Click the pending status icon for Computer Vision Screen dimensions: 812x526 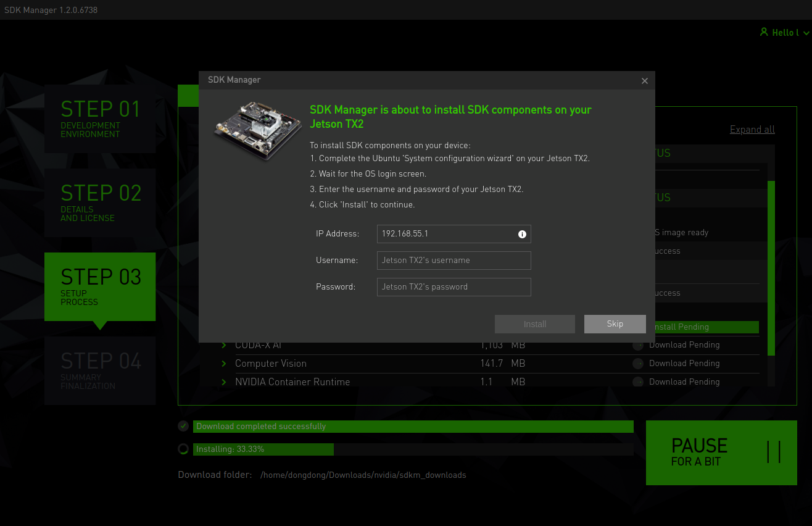pos(638,364)
